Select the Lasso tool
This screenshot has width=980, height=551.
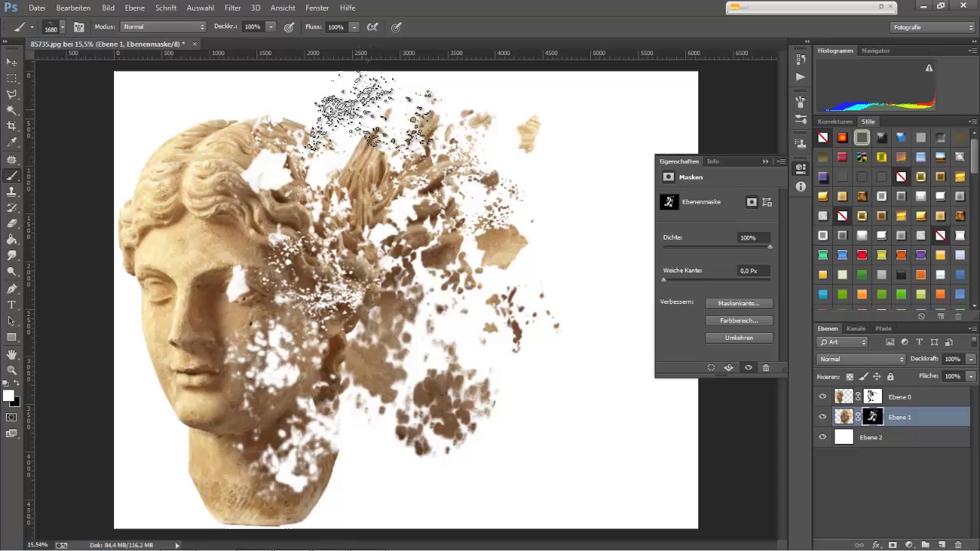coord(11,93)
